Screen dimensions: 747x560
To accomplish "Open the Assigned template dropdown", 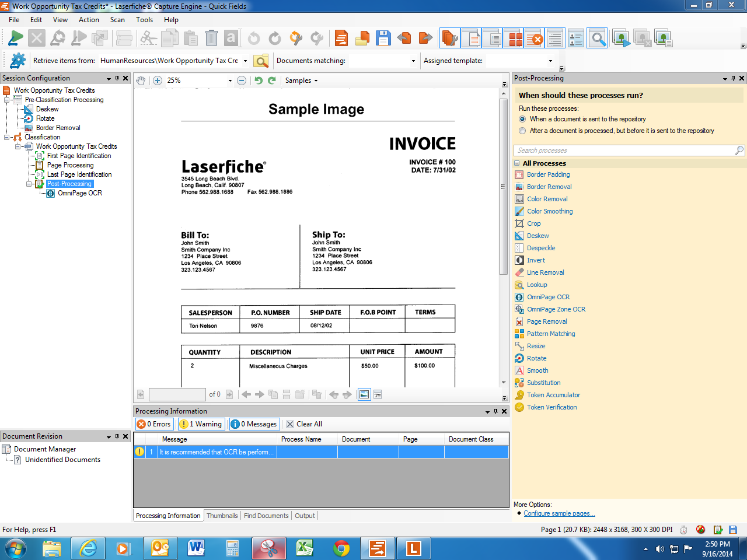I will [x=550, y=61].
